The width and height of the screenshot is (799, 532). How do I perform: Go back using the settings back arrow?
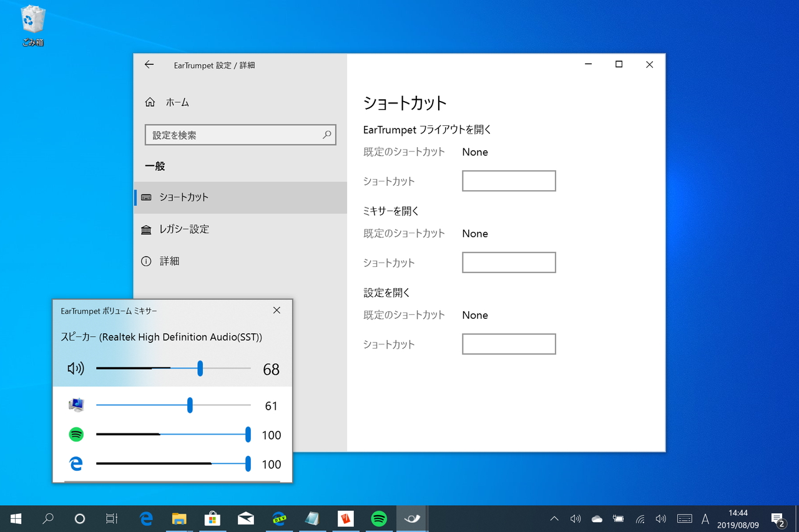coord(149,65)
